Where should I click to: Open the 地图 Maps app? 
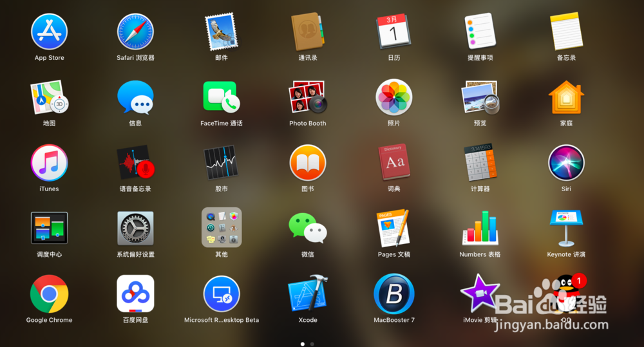[x=50, y=98]
